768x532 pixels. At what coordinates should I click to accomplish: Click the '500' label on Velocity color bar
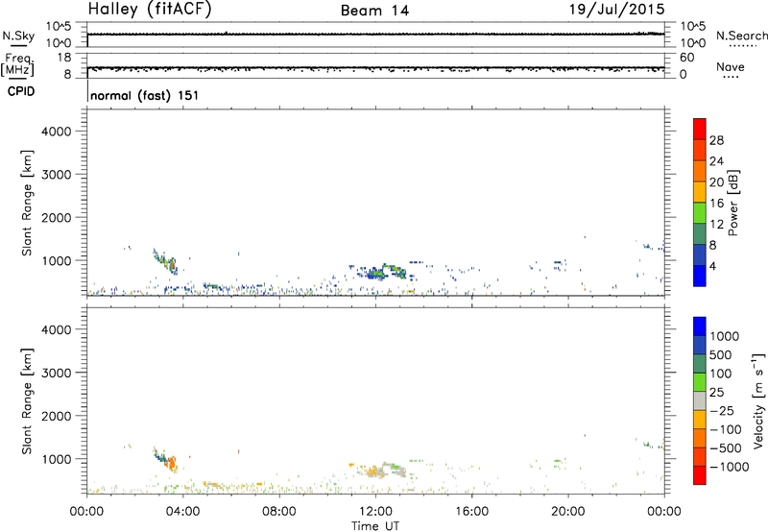click(x=721, y=354)
